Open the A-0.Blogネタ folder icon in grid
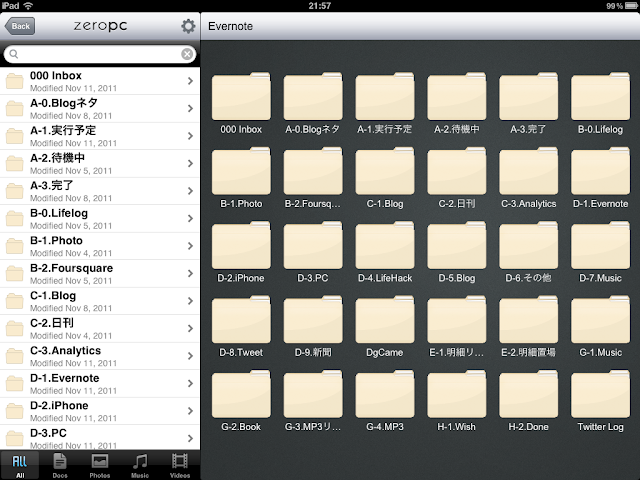 click(x=313, y=97)
